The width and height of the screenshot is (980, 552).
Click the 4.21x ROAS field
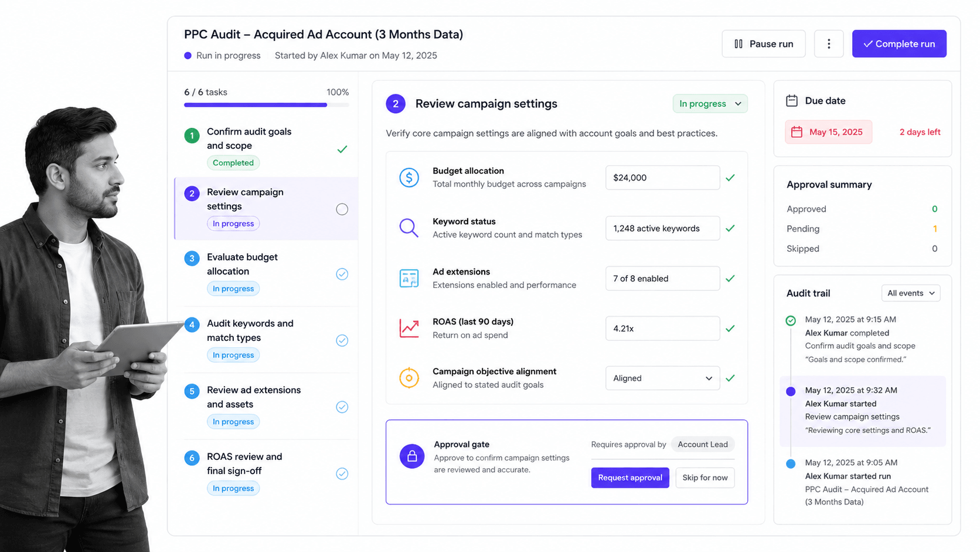(662, 329)
